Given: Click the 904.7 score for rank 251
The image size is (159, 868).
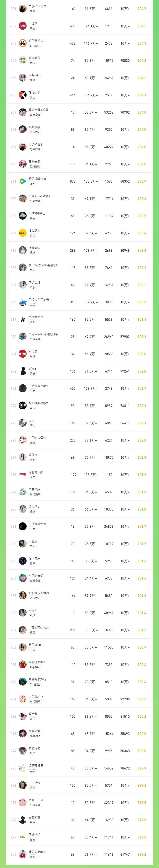Looking at the screenshot, I should point(142,9).
